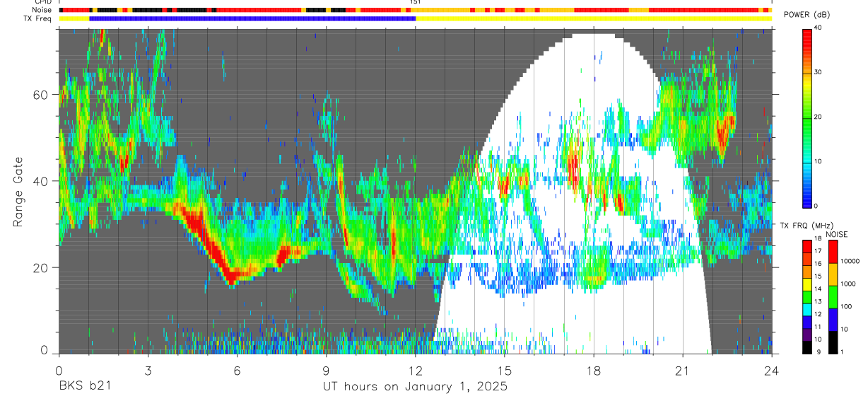This screenshot has height=401, width=868.
Task: Click the '24' hour tick on the time axis
Action: (x=772, y=371)
